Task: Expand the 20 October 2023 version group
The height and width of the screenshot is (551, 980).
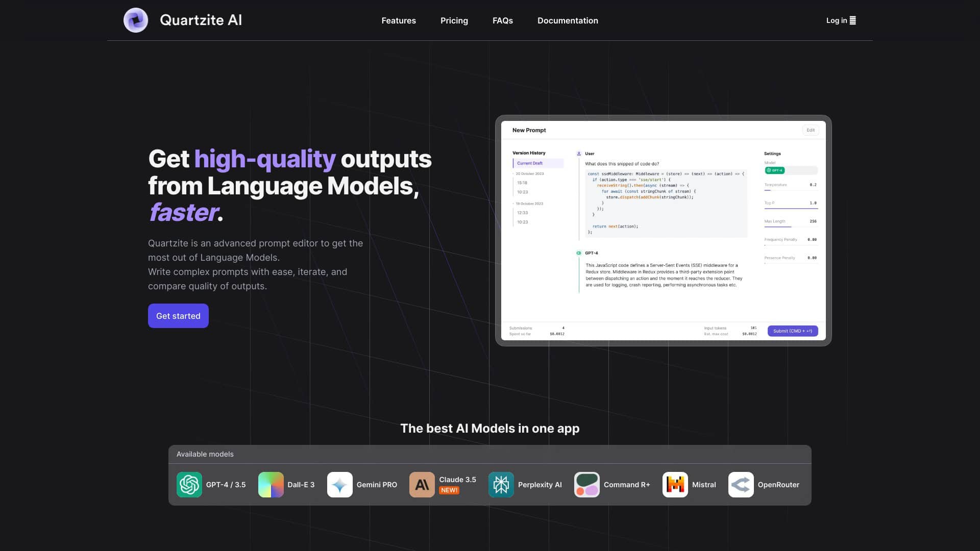Action: (530, 173)
